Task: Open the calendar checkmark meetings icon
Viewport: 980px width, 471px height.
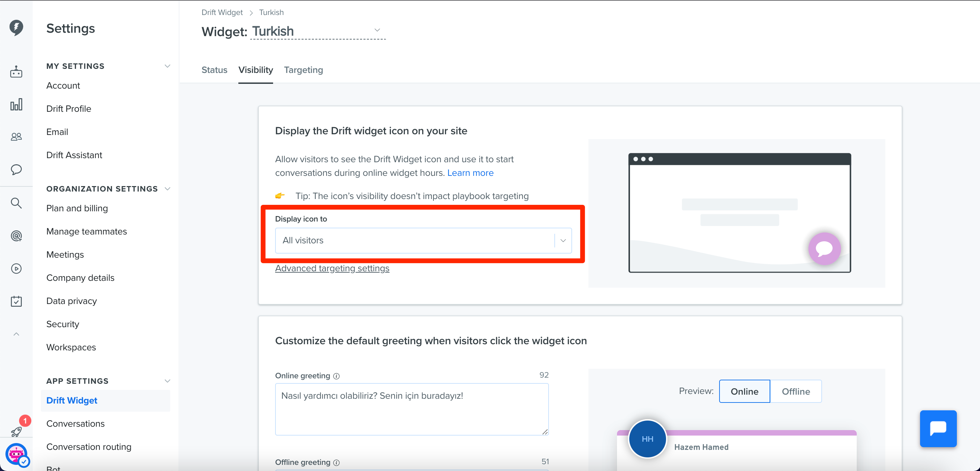Action: click(x=16, y=301)
